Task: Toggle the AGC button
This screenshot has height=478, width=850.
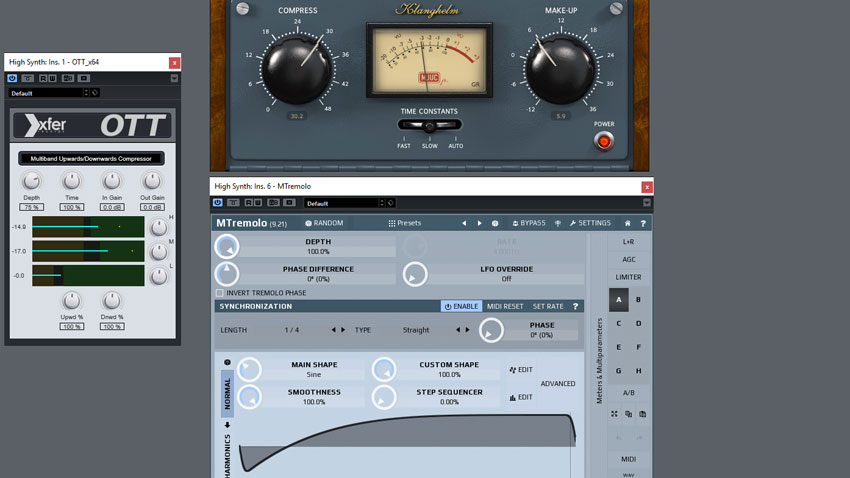Action: [628, 259]
